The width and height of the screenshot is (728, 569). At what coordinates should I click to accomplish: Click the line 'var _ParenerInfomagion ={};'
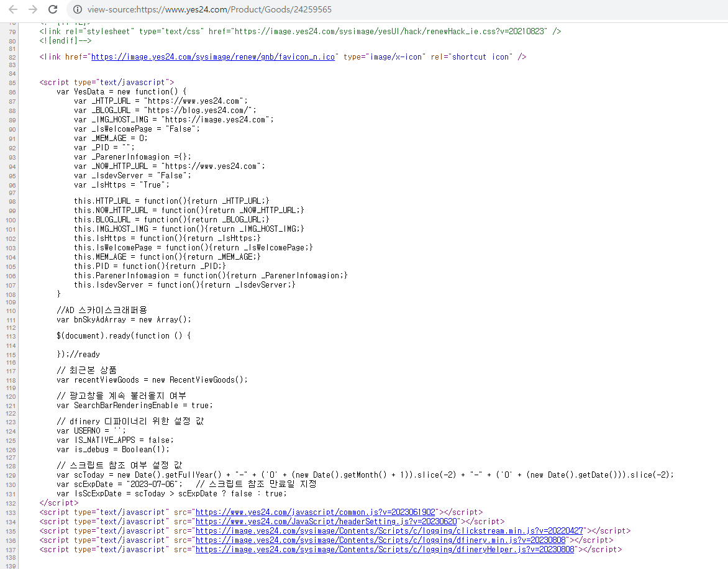pos(132,157)
